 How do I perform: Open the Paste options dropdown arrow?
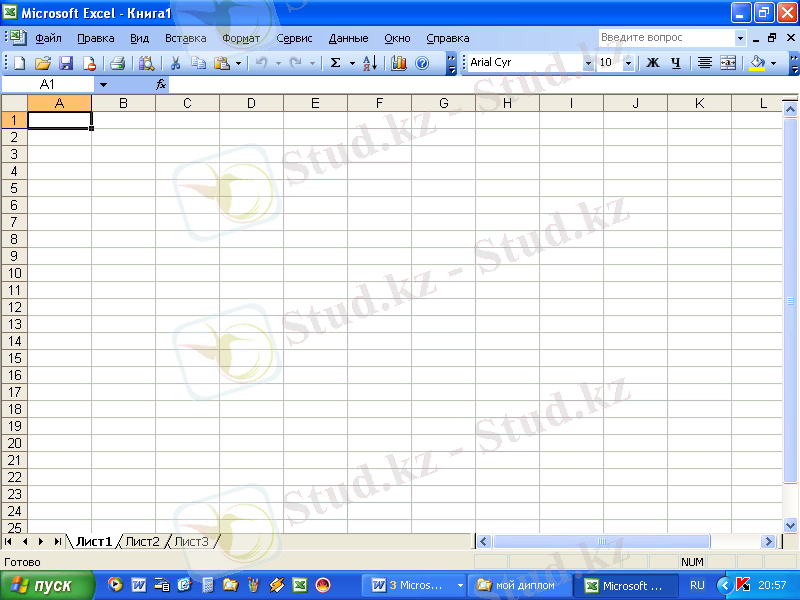tap(238, 64)
